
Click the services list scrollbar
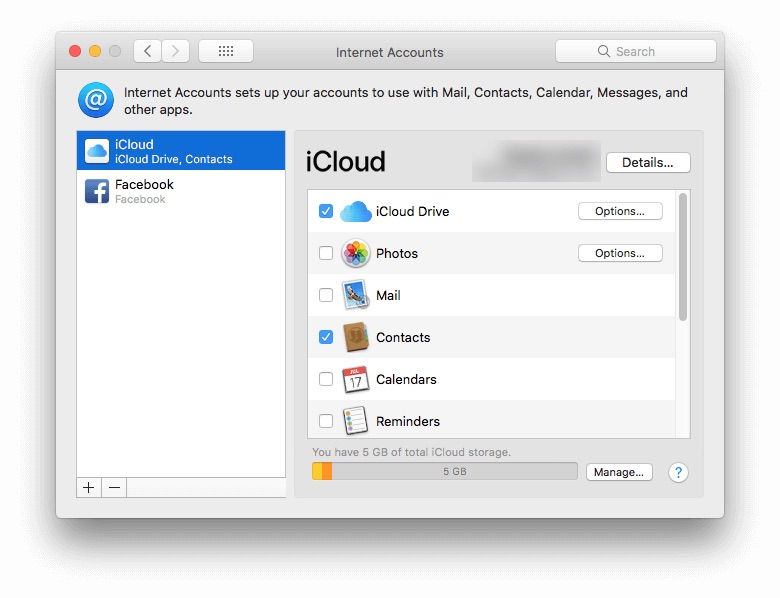683,257
